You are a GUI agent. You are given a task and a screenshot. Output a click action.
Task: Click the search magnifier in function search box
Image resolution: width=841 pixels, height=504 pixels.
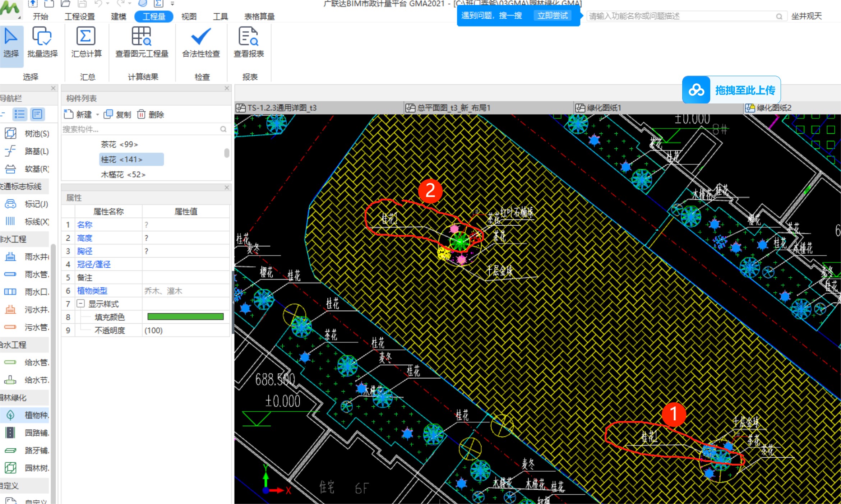pyautogui.click(x=779, y=16)
